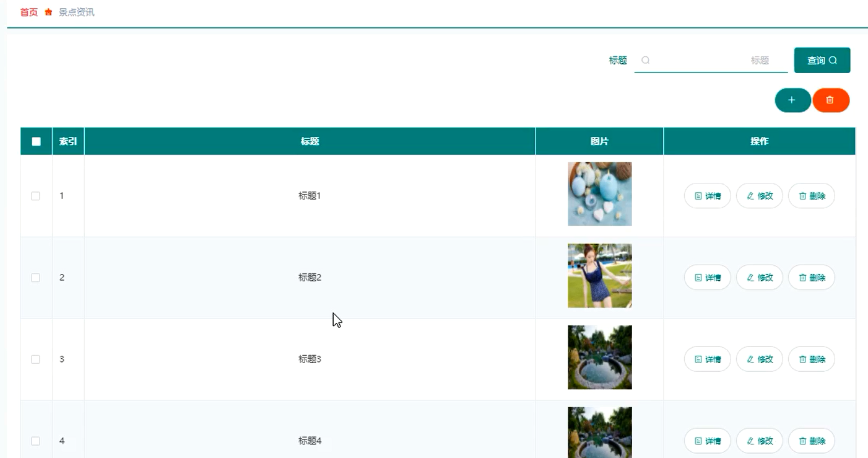Open 详情 details for 标题4
The image size is (868, 458).
point(708,441)
